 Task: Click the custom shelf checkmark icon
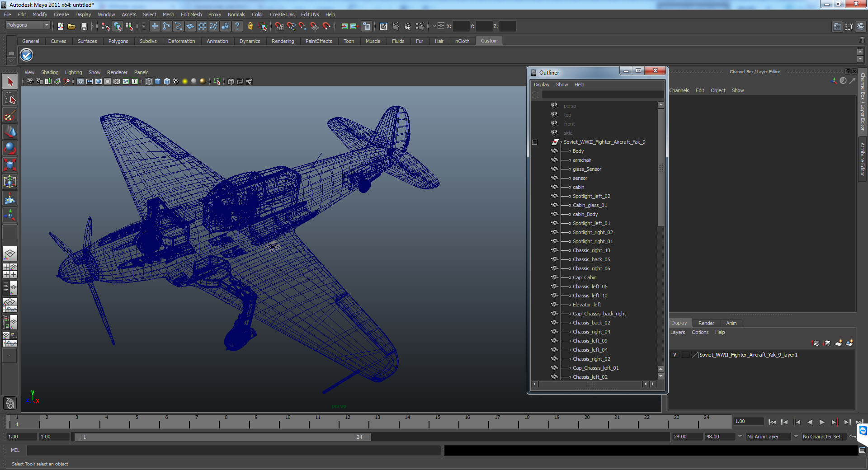(27, 55)
